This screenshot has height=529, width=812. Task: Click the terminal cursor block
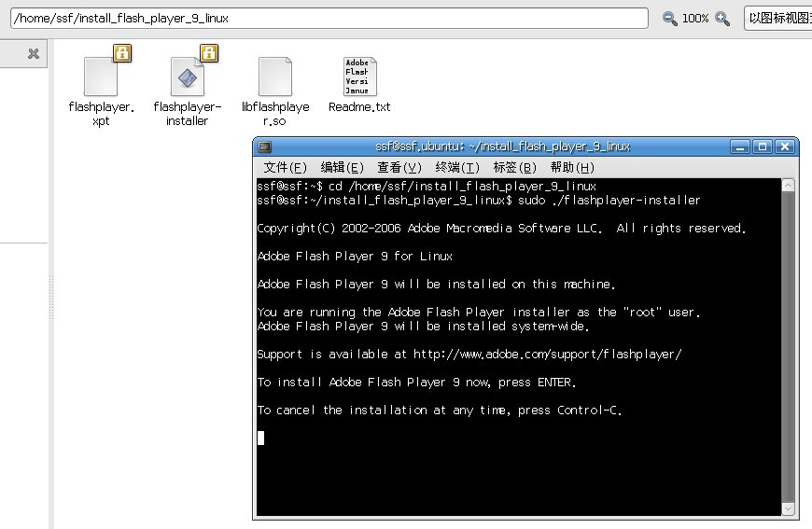(260, 438)
